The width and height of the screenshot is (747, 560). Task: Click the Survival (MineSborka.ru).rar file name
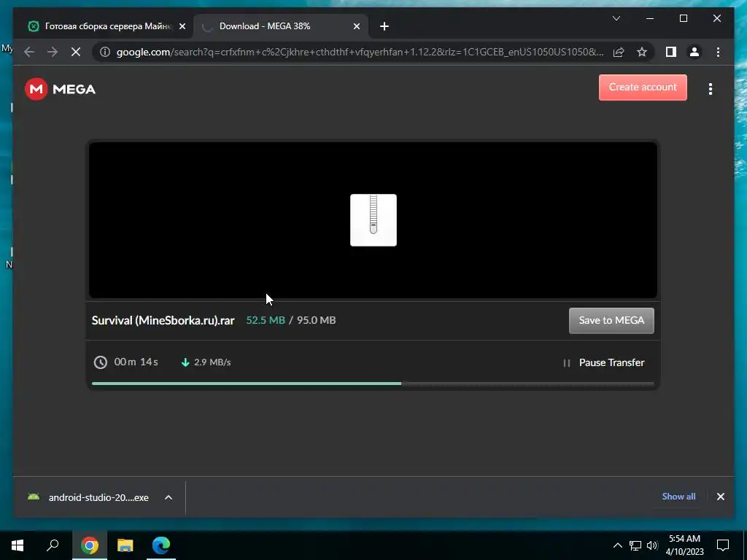click(x=163, y=321)
